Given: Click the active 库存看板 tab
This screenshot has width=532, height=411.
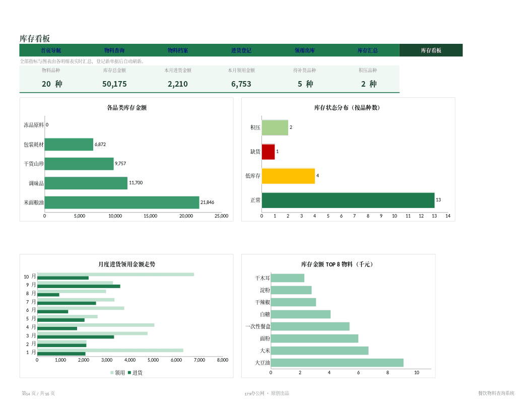Looking at the screenshot, I should pos(431,50).
